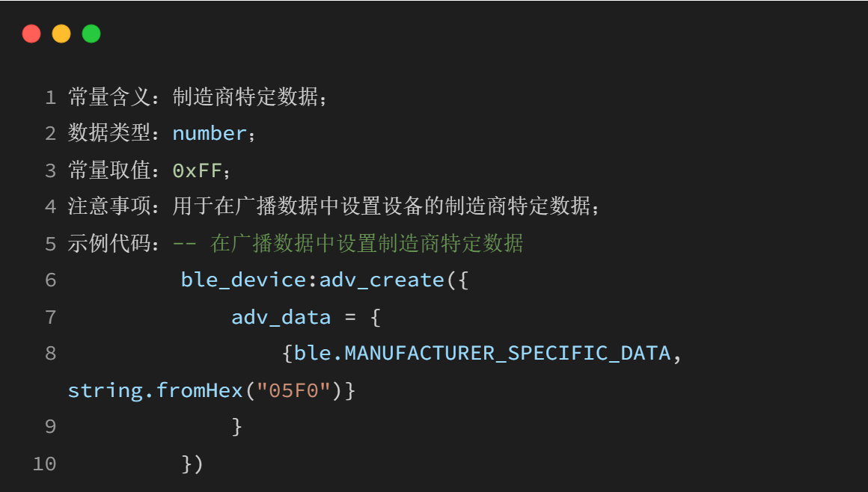Click the closing "})" on line 10
868x492 pixels.
192,464
